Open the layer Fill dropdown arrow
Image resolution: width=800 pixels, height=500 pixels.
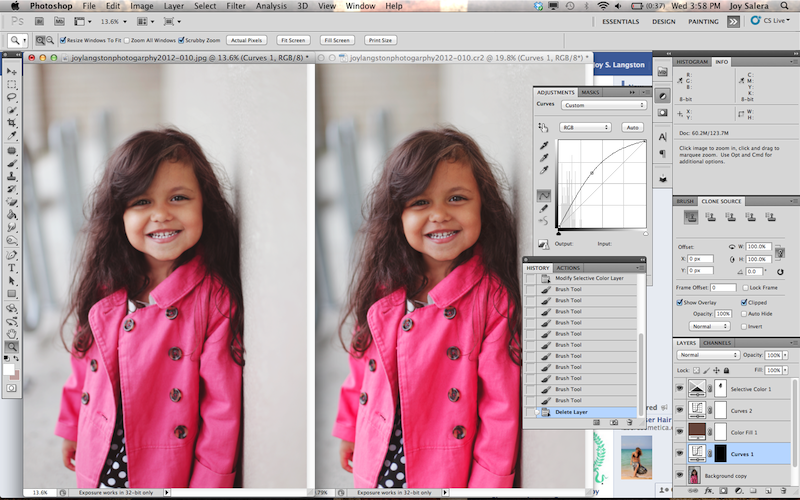[x=785, y=370]
